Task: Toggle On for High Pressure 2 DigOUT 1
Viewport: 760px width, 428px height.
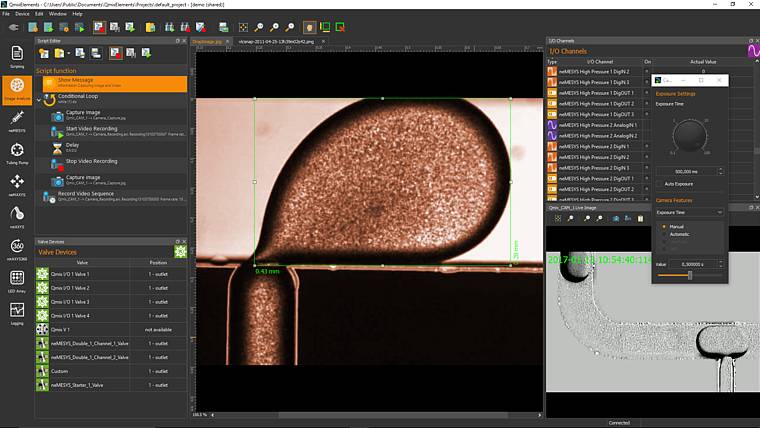Action: [647, 178]
